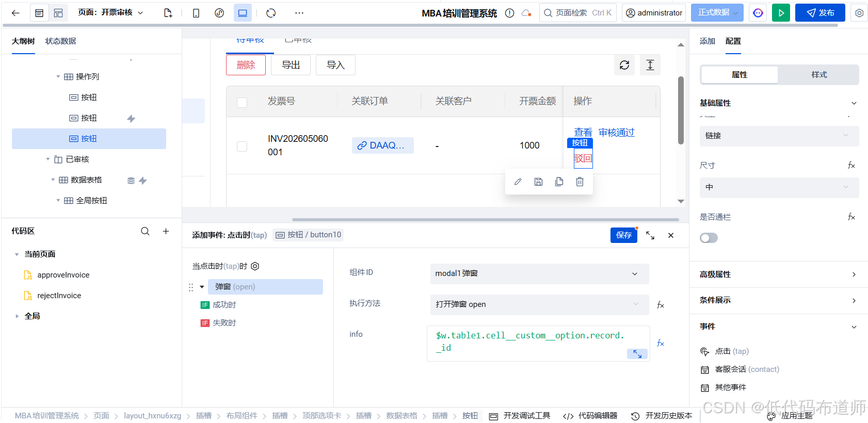Screen dimensions: 868x423
Task: Click the save icon in floating toolbar
Action: [x=538, y=182]
